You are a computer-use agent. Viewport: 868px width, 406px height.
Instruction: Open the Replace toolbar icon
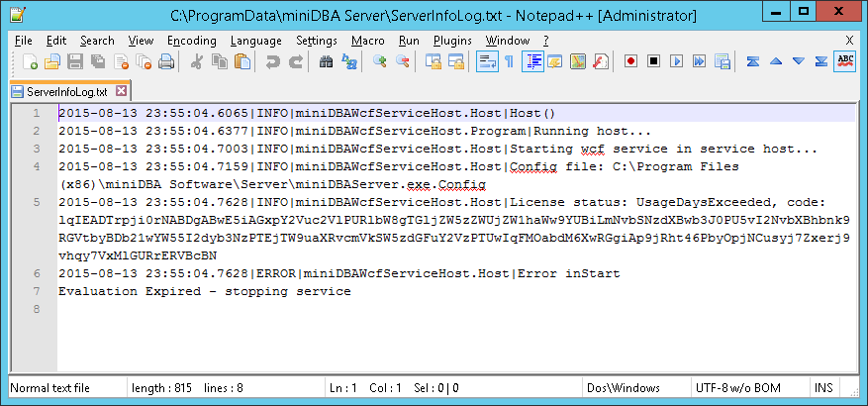pos(349,61)
